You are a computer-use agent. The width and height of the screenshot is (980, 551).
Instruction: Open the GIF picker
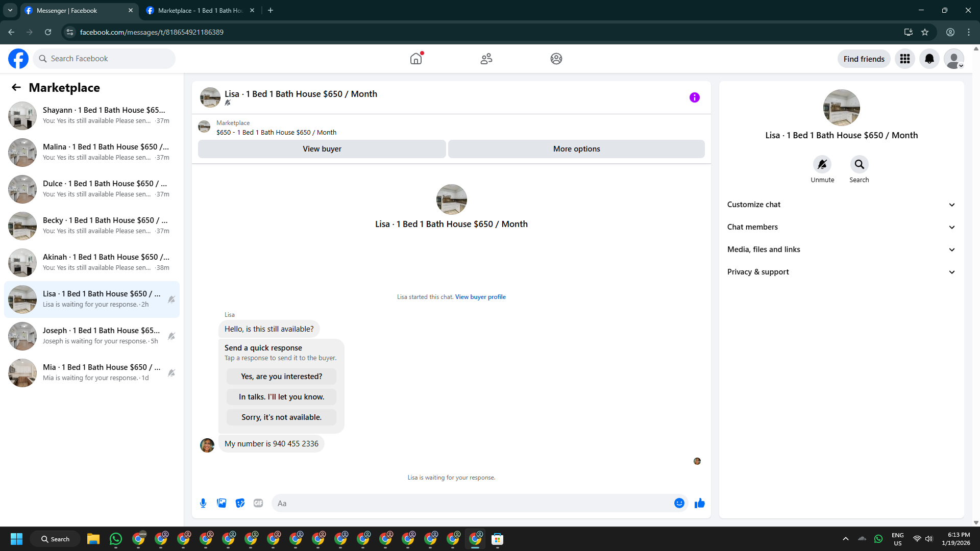tap(258, 503)
